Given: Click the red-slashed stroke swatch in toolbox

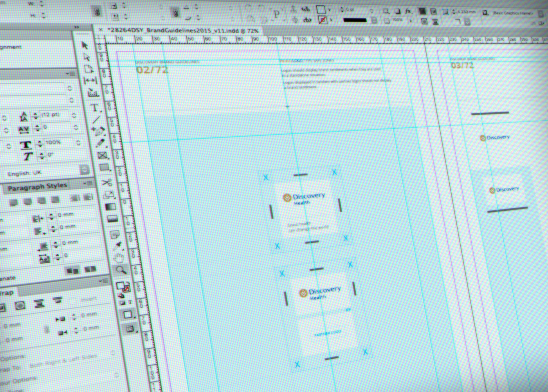Looking at the screenshot, I should click(126, 289).
